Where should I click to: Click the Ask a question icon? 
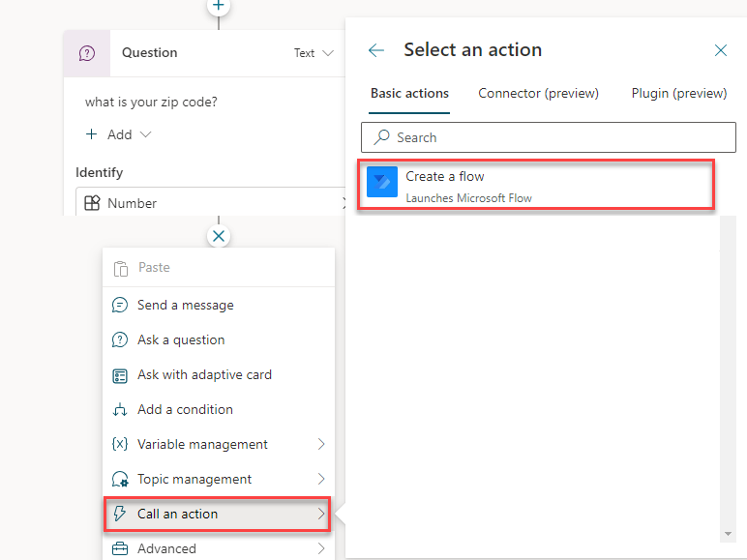120,339
